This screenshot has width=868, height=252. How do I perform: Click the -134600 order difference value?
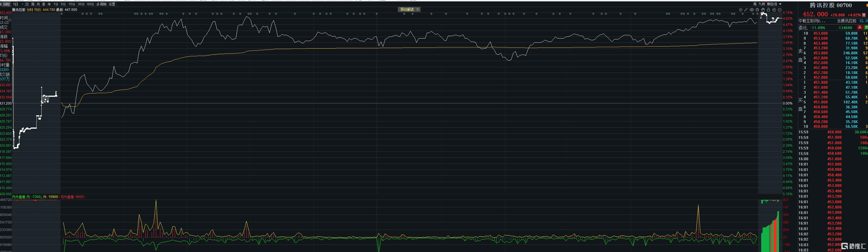(x=845, y=28)
